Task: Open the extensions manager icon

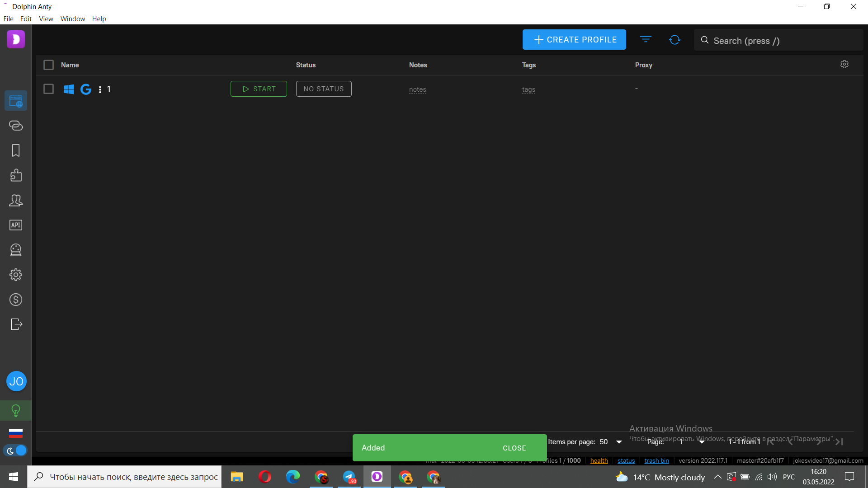Action: pyautogui.click(x=16, y=175)
